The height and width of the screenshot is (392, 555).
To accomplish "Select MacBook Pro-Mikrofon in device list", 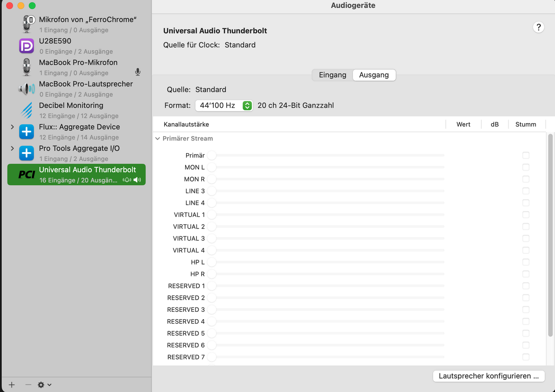I will point(77,67).
